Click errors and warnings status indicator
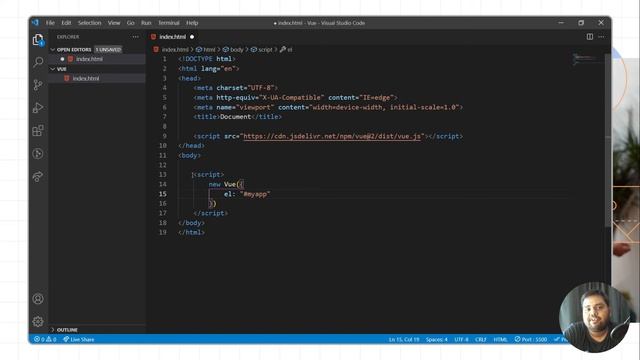This screenshot has height=360, width=640. (45, 339)
